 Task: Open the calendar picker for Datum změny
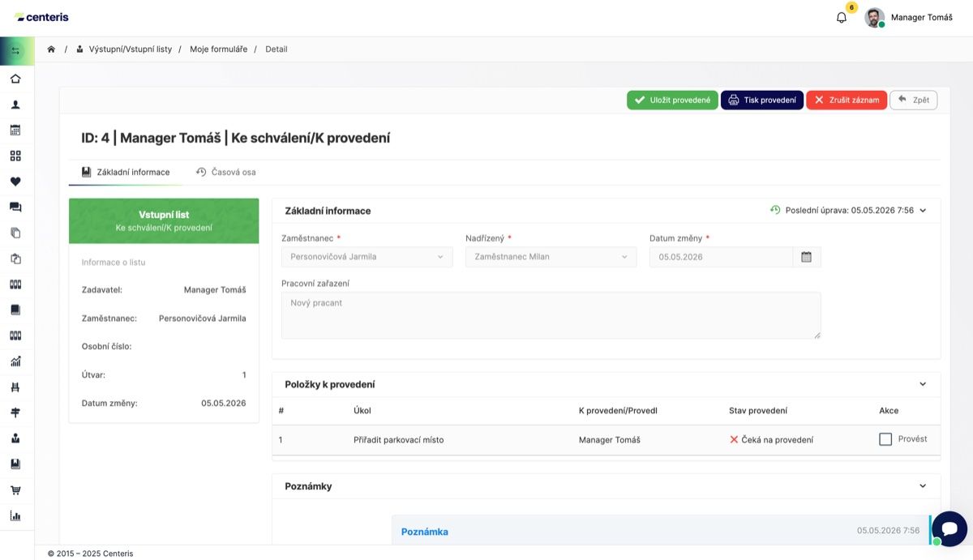(x=807, y=257)
